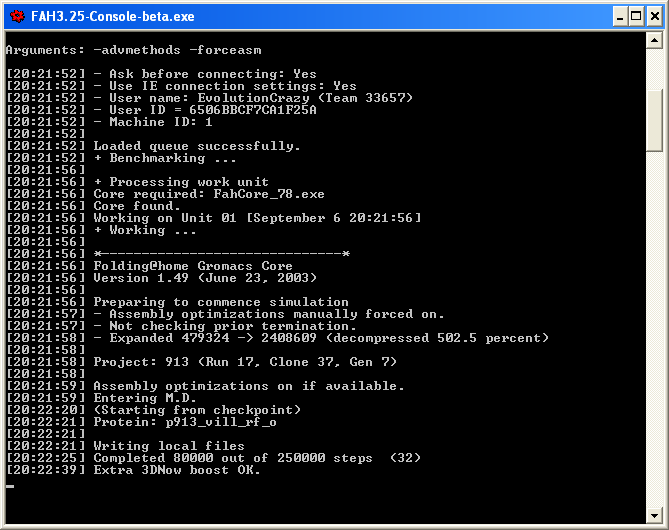Click the red FAH icon in title bar

[x=17, y=17]
